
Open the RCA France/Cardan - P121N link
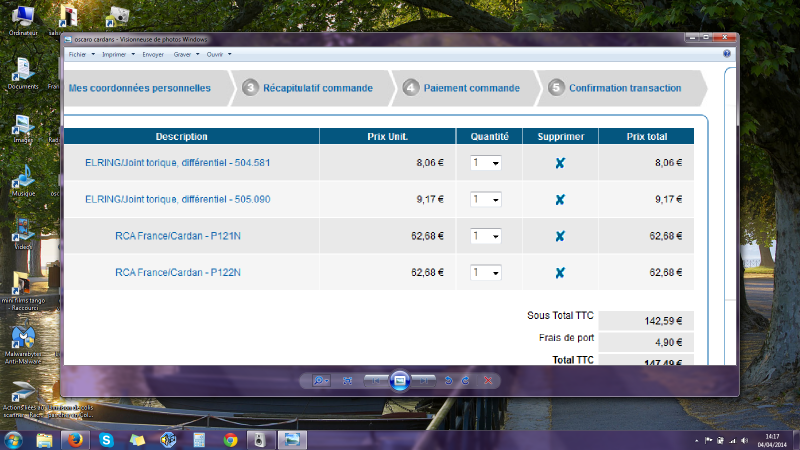[x=178, y=236]
